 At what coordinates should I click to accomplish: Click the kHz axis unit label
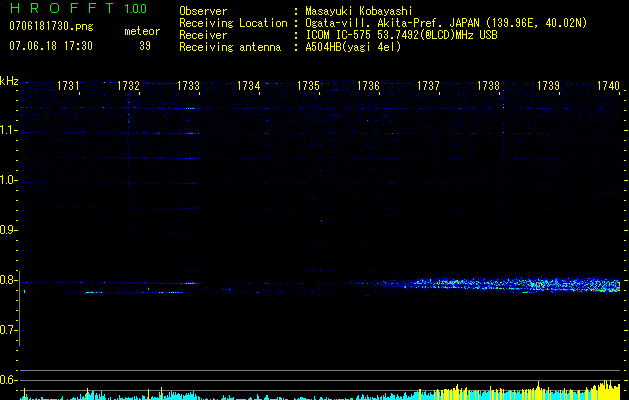tap(9, 81)
